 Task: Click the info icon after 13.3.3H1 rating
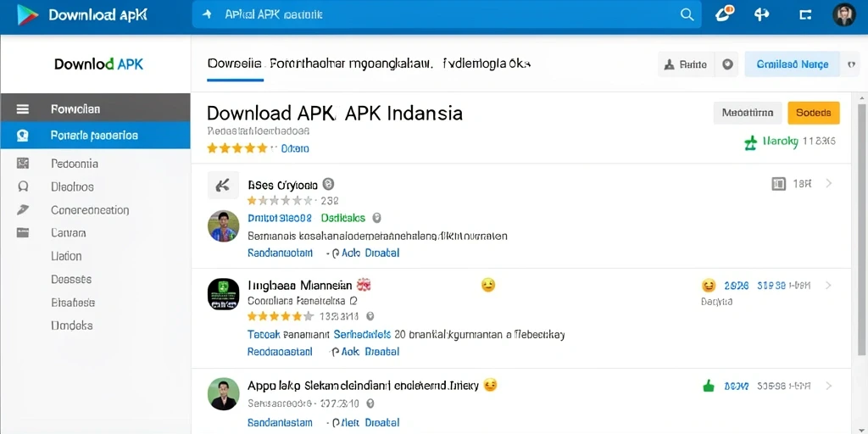(370, 316)
